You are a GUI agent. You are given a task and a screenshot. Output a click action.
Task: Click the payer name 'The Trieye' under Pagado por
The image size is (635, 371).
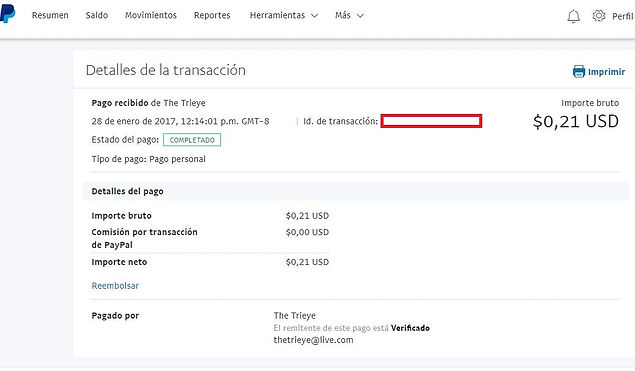click(294, 315)
